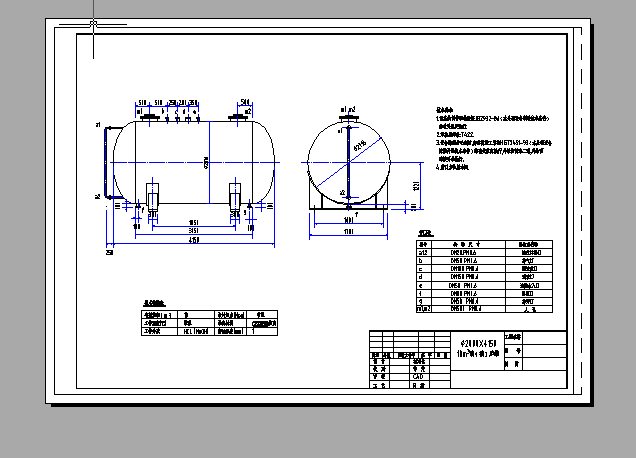The width and height of the screenshot is (636, 458).
Task: Select the 250 dimension at the bottom left
Action: (x=110, y=252)
